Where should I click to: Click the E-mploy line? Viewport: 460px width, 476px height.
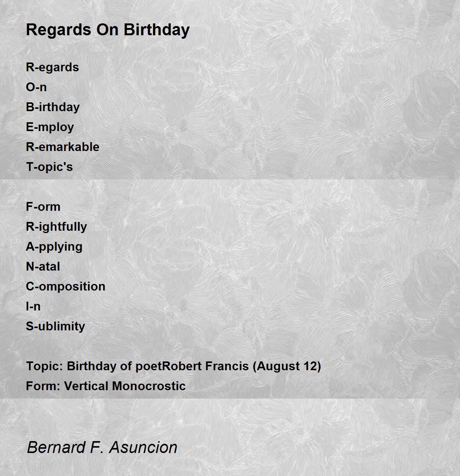pyautogui.click(x=50, y=127)
